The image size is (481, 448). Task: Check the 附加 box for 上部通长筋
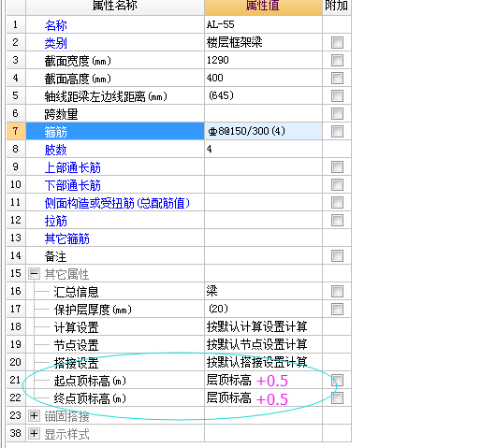click(337, 166)
